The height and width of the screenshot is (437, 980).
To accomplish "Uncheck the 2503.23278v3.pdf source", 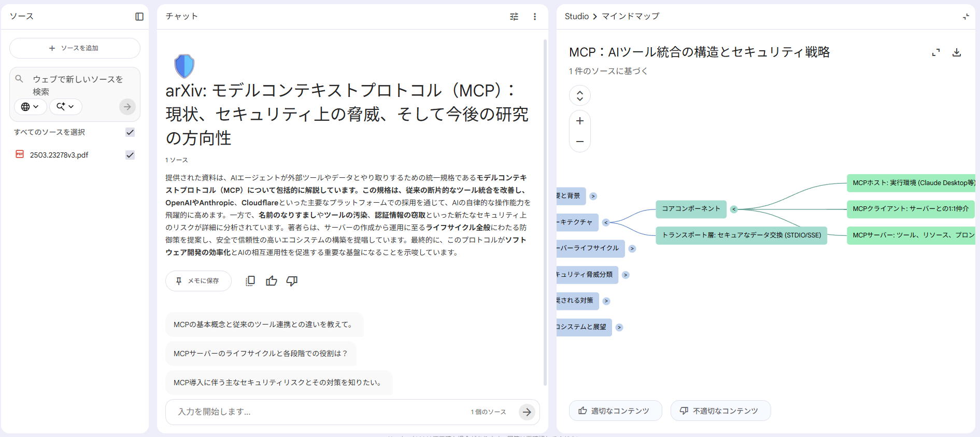I will tap(130, 155).
